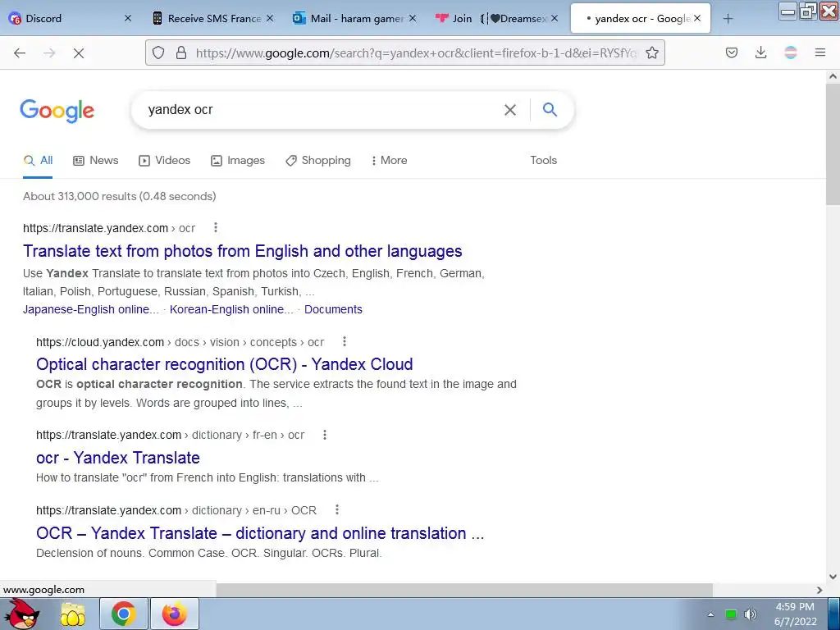The height and width of the screenshot is (630, 840).
Task: View site security padlock info
Action: pos(181,52)
